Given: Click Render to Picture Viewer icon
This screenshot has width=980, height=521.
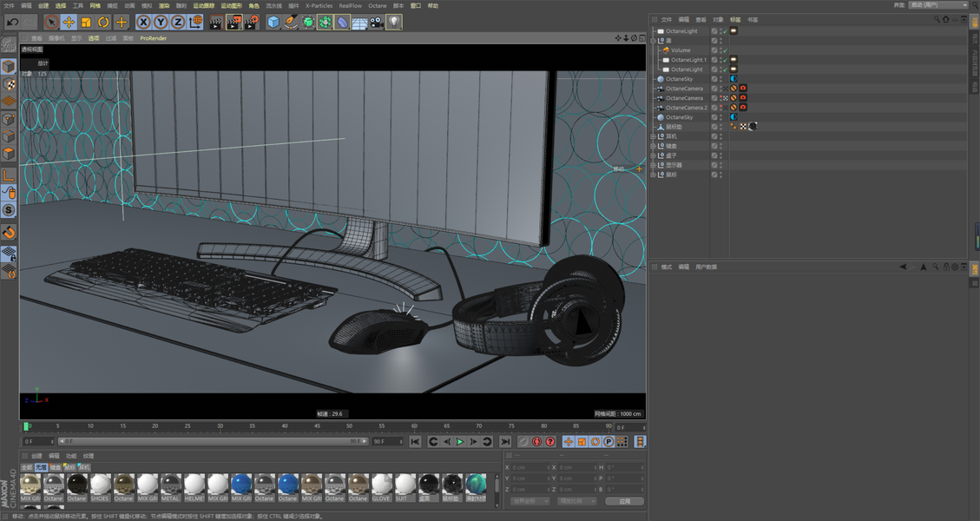Looking at the screenshot, I should click(x=233, y=22).
